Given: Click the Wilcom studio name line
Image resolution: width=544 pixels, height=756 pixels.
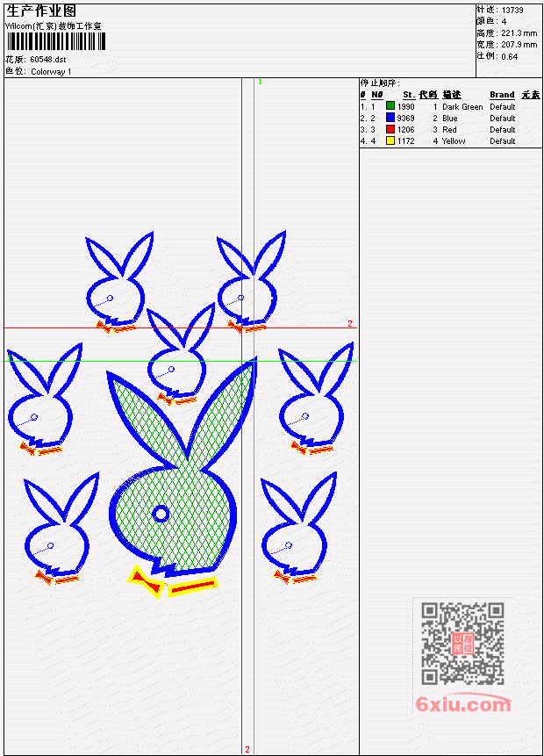Looking at the screenshot, I should (x=54, y=26).
